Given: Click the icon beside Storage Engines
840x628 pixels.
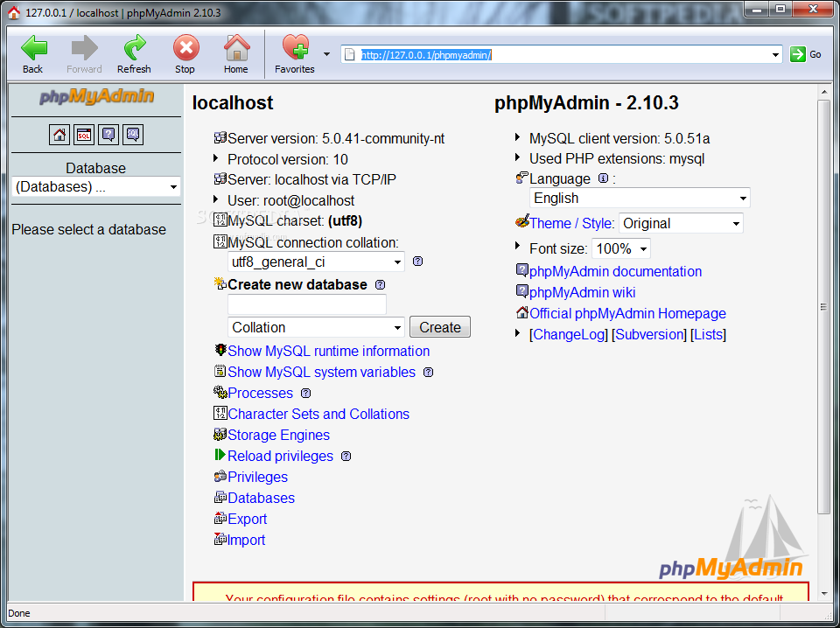Looking at the screenshot, I should 220,434.
